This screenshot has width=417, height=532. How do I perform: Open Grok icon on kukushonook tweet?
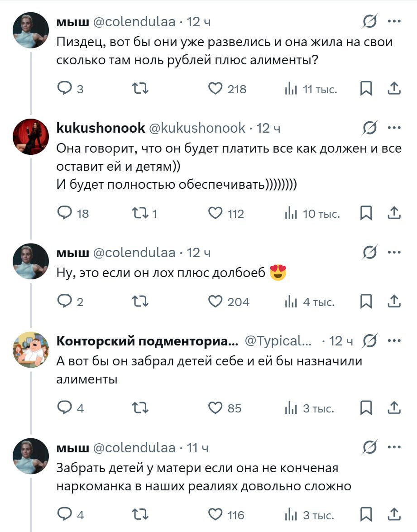pyautogui.click(x=370, y=128)
